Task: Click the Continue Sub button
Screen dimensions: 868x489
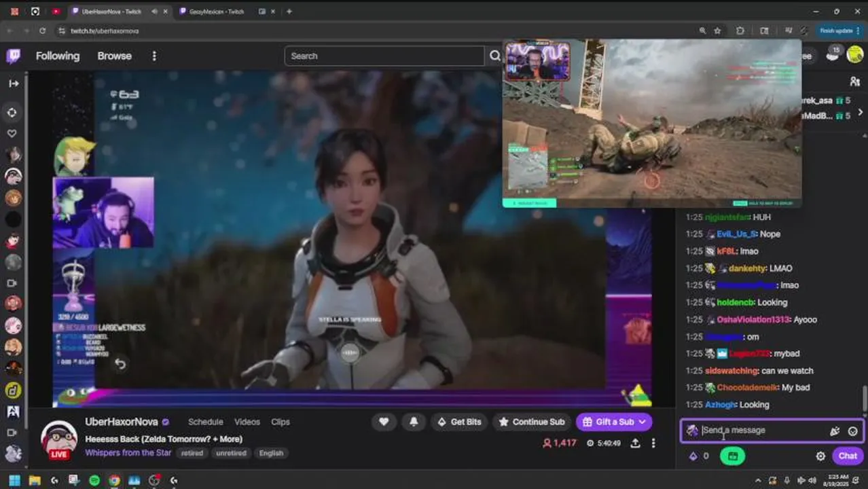Action: point(532,422)
